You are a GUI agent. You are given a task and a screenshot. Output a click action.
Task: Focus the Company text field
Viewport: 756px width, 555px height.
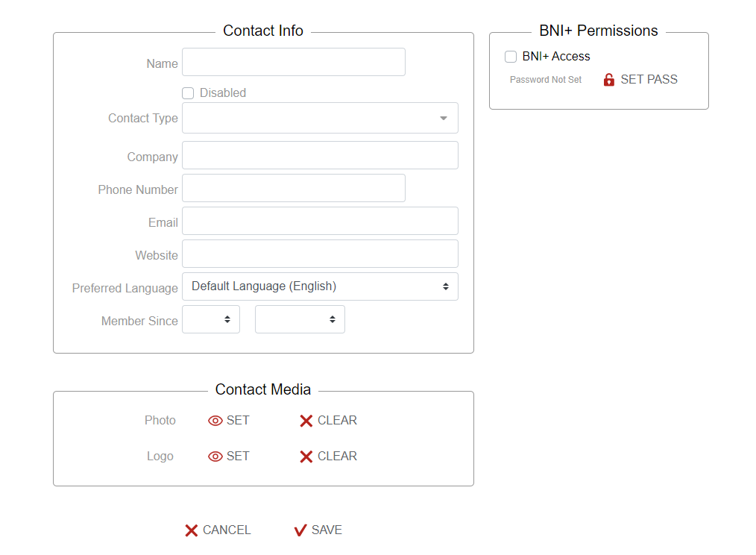320,155
